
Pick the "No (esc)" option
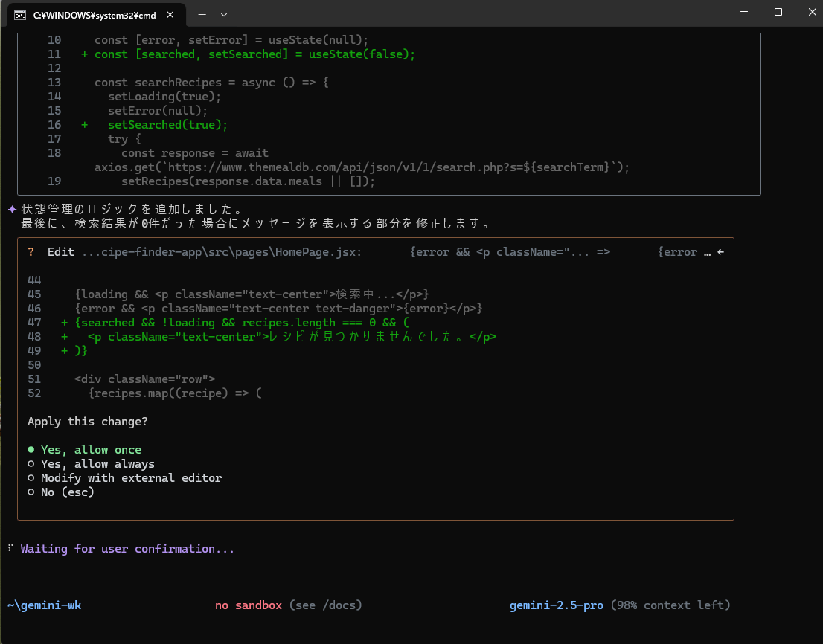coord(67,492)
